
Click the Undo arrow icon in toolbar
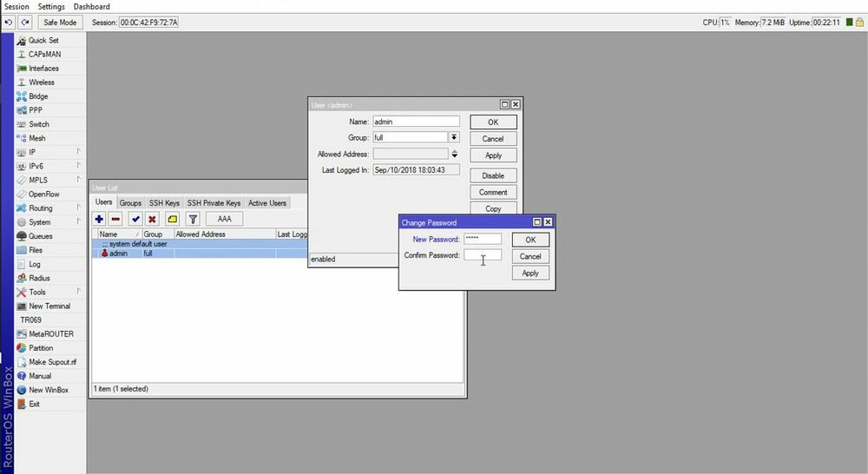9,23
